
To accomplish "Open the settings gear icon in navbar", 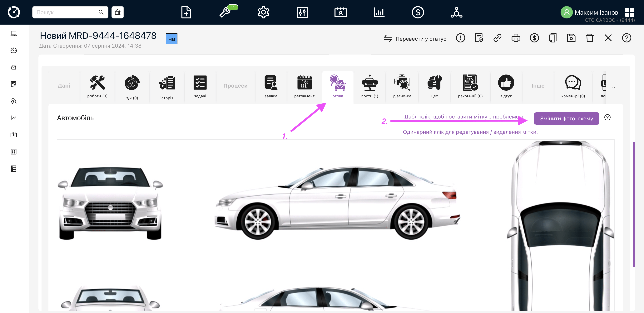I will point(264,12).
